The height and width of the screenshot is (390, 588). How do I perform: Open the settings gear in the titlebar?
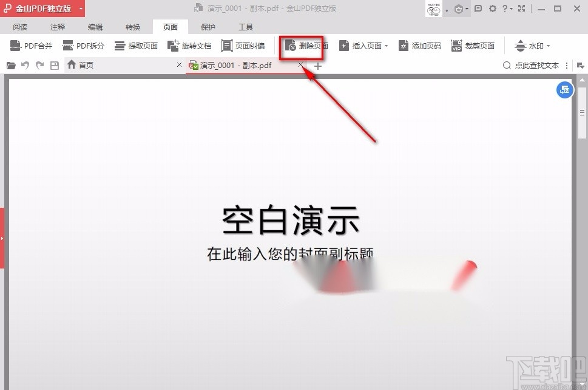[x=494, y=9]
